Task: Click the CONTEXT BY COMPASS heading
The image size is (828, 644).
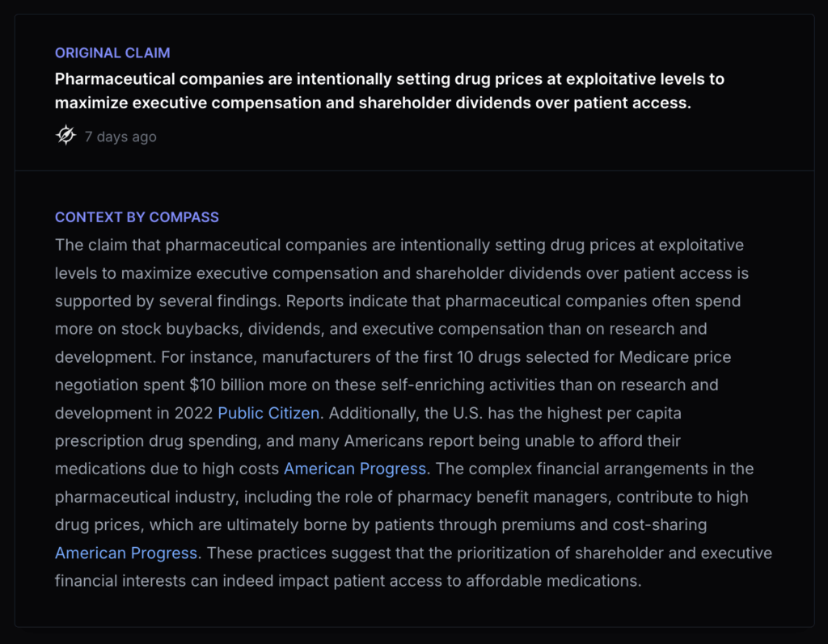Action: pos(137,217)
